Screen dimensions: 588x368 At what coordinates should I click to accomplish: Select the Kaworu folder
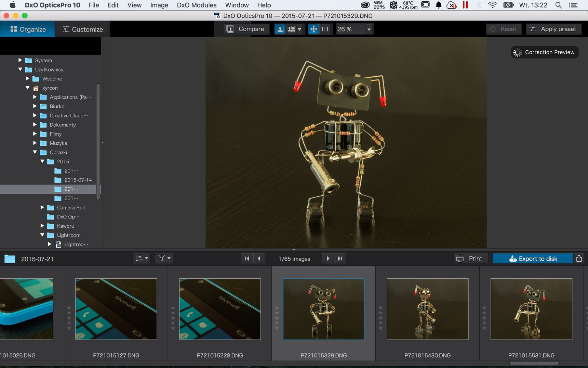65,226
